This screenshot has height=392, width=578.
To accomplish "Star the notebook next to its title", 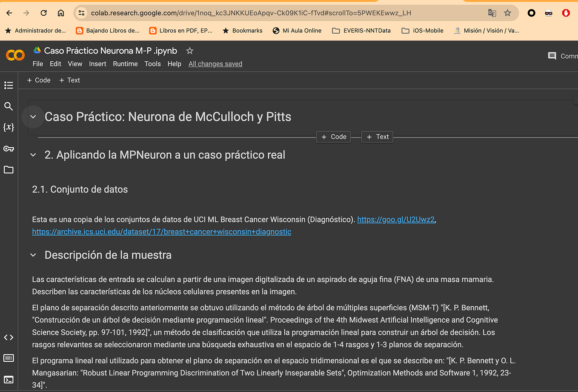I will pyautogui.click(x=189, y=51).
